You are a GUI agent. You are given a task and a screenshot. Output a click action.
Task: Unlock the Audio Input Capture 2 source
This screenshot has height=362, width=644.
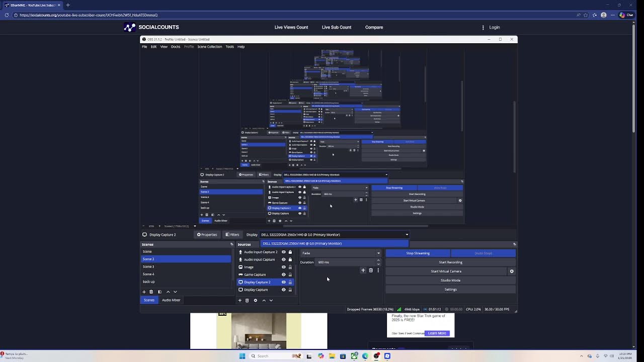click(x=290, y=252)
